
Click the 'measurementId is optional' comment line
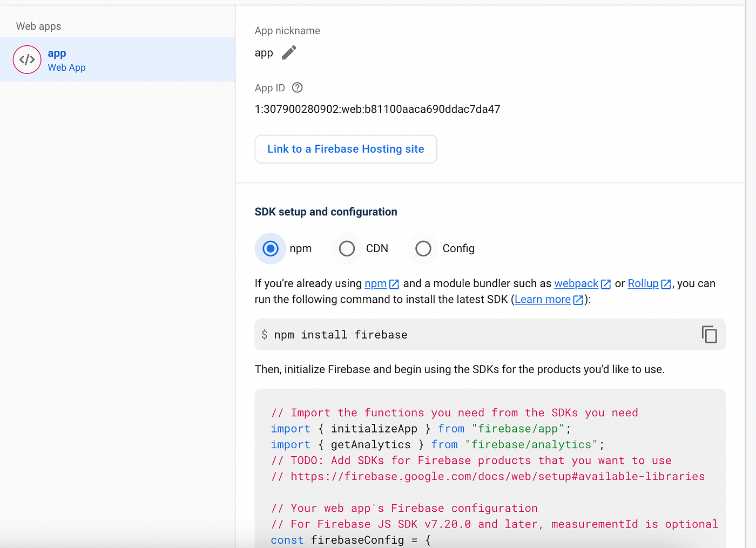pyautogui.click(x=494, y=524)
